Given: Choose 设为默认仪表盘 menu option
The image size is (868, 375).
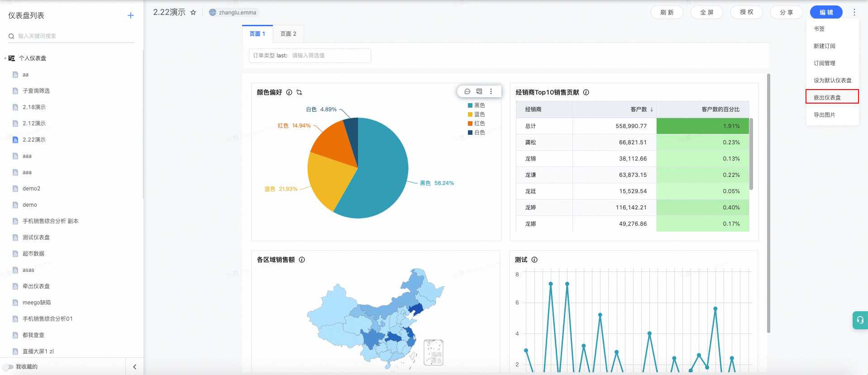Looking at the screenshot, I should tap(832, 81).
